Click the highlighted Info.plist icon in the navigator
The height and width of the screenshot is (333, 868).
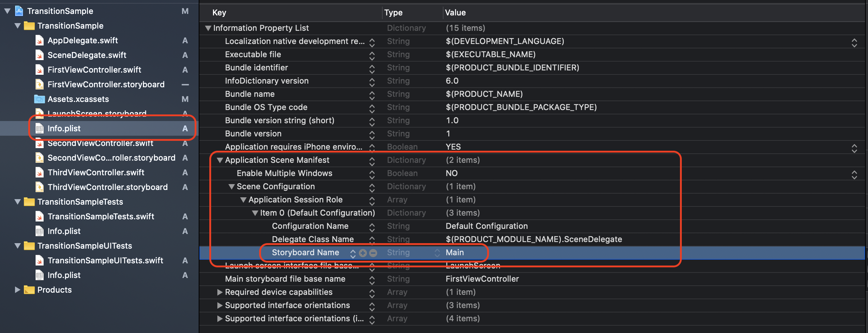(x=40, y=128)
